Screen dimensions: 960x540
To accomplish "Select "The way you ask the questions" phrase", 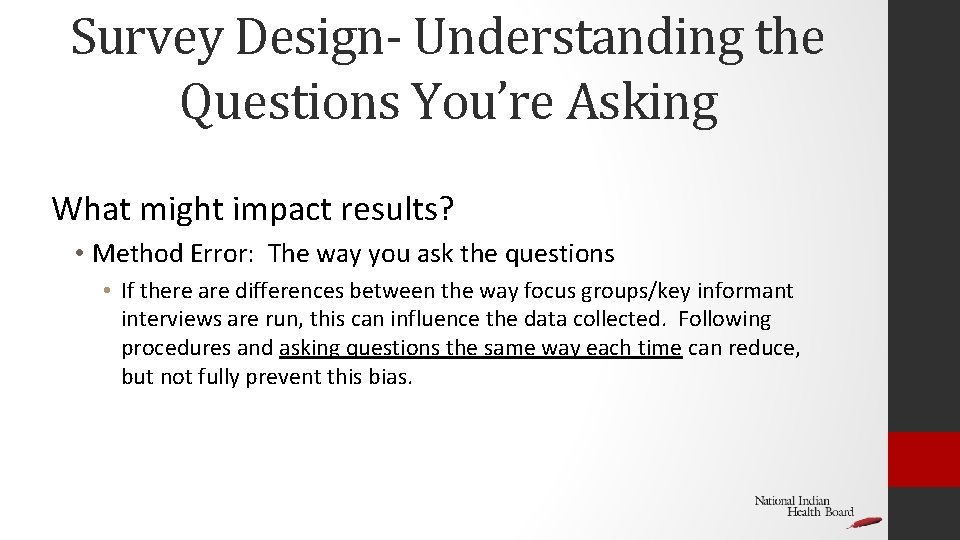I will 442,254.
